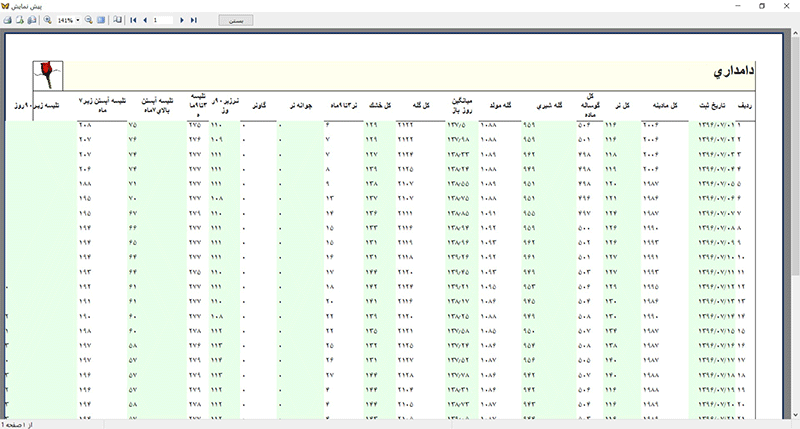Open the report outline book icon
Screen dimensions: 800x429
[118, 20]
